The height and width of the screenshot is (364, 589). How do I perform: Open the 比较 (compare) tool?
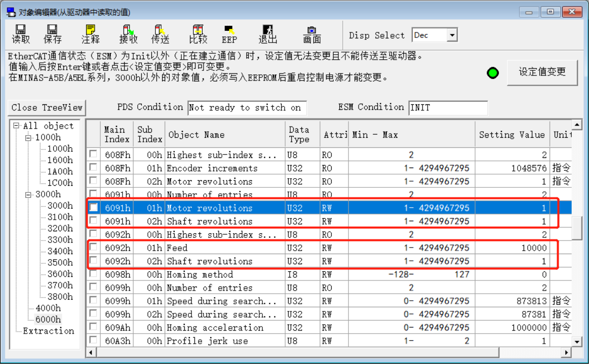198,34
